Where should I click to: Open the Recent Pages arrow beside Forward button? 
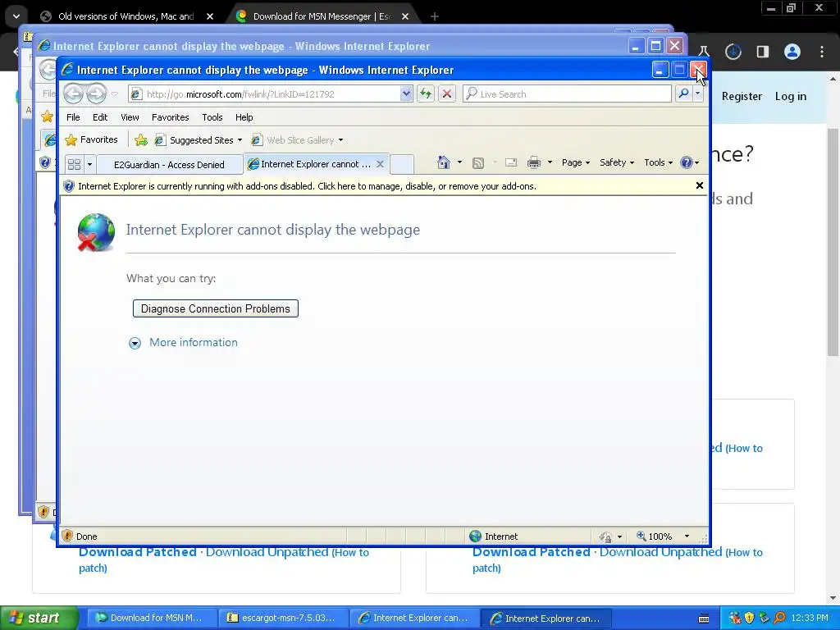coord(115,94)
